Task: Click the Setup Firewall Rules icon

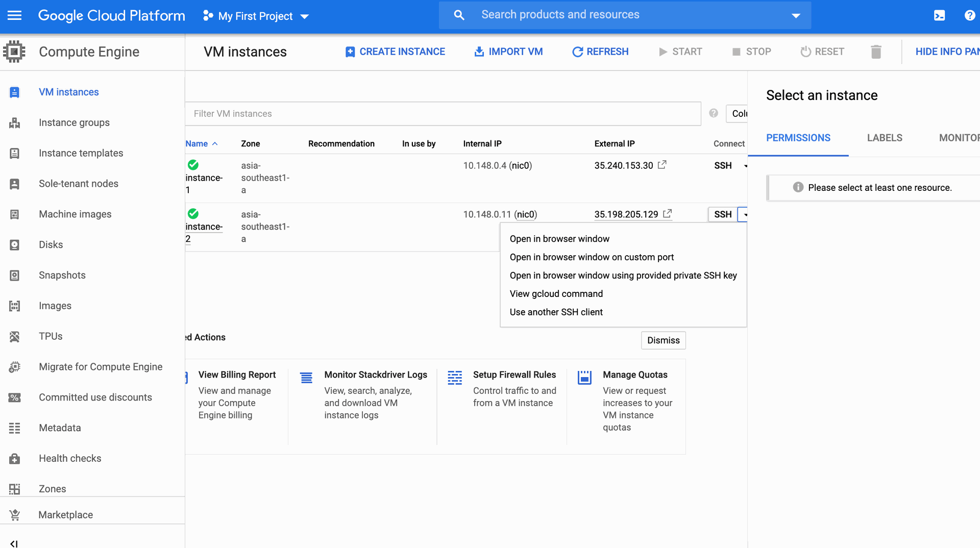Action: (455, 378)
